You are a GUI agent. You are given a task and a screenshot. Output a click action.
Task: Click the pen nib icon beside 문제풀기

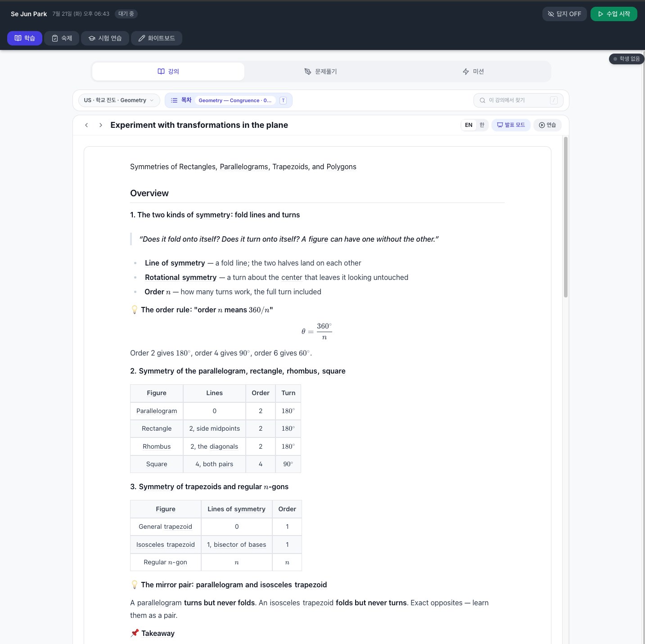[x=308, y=72]
